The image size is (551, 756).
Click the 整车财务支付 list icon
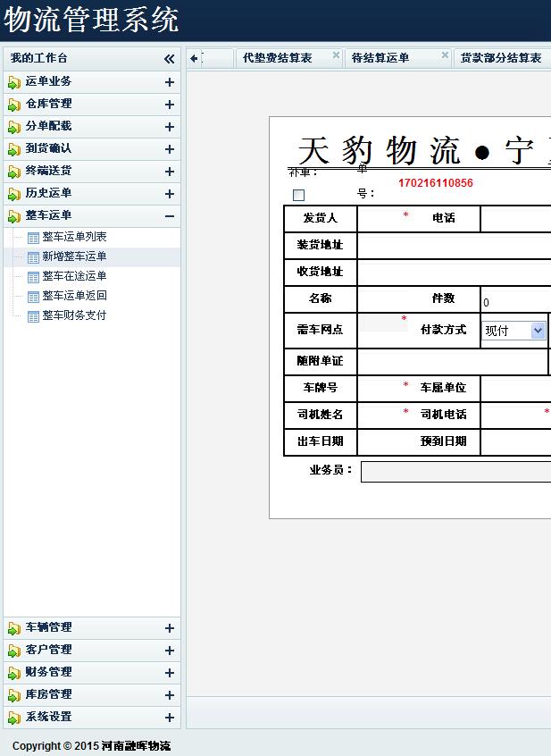pos(34,316)
